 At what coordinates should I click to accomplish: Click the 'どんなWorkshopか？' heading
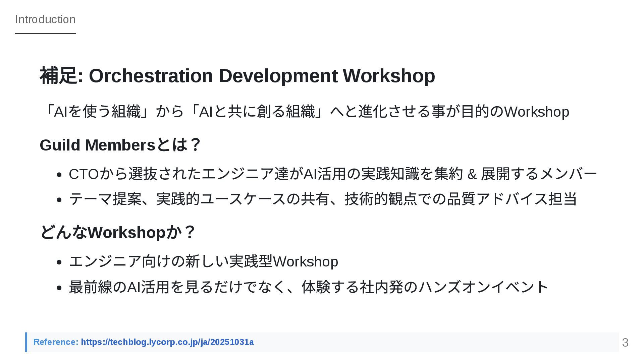coord(118,232)
